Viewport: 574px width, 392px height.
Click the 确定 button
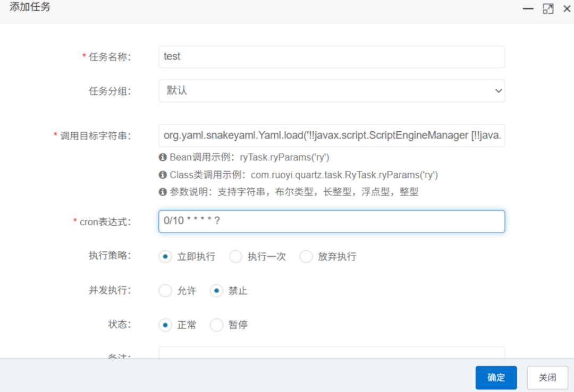496,377
